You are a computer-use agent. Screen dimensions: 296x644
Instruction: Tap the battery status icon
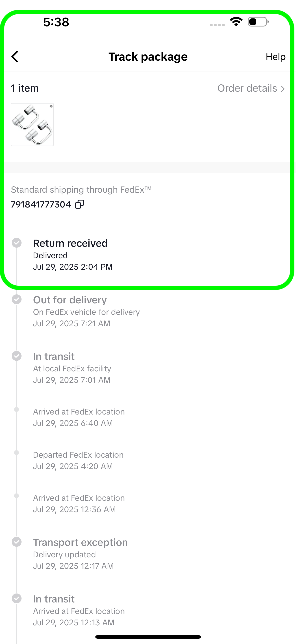258,22
